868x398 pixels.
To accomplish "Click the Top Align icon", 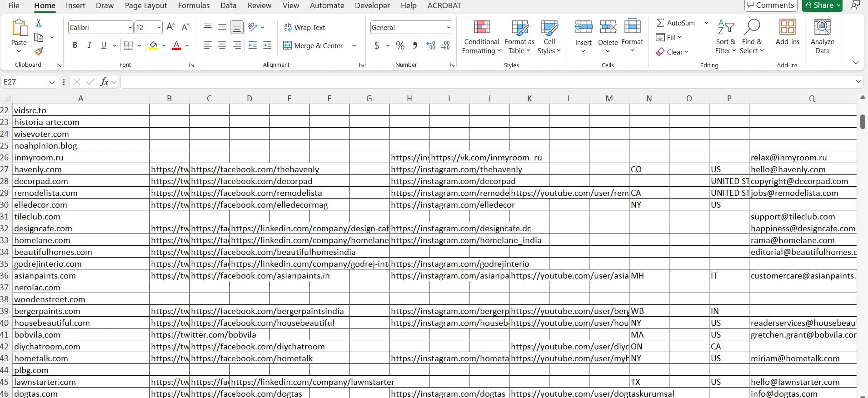I will [208, 27].
